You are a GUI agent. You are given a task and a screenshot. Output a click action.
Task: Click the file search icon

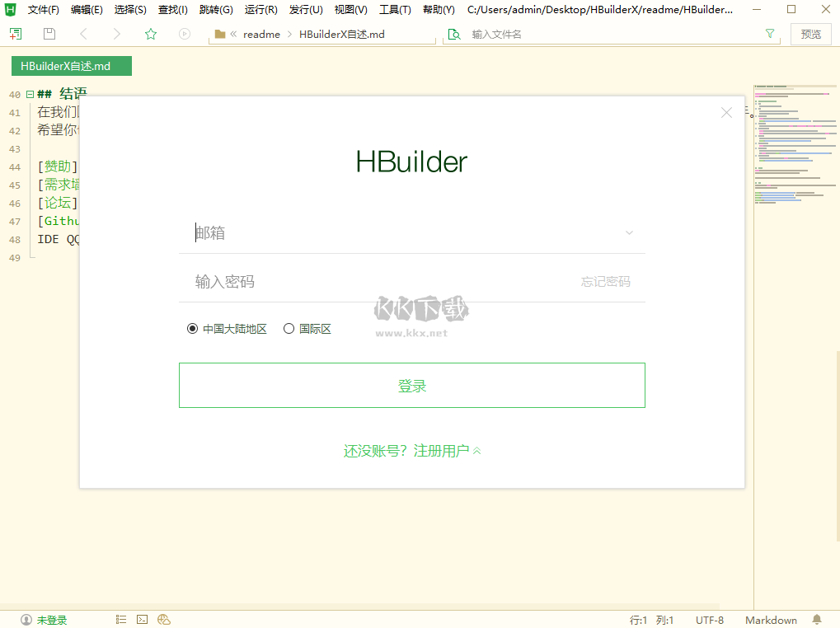[454, 35]
